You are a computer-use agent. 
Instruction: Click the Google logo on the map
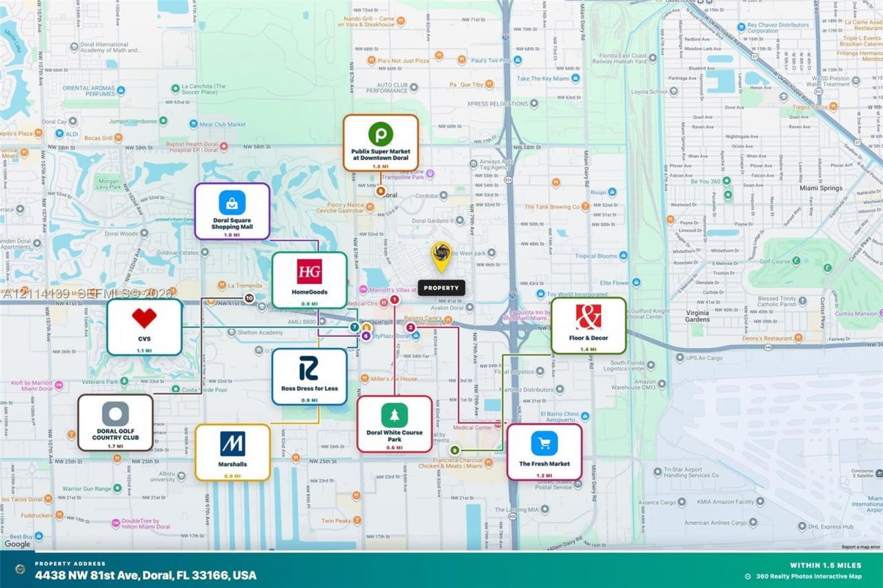point(17,544)
